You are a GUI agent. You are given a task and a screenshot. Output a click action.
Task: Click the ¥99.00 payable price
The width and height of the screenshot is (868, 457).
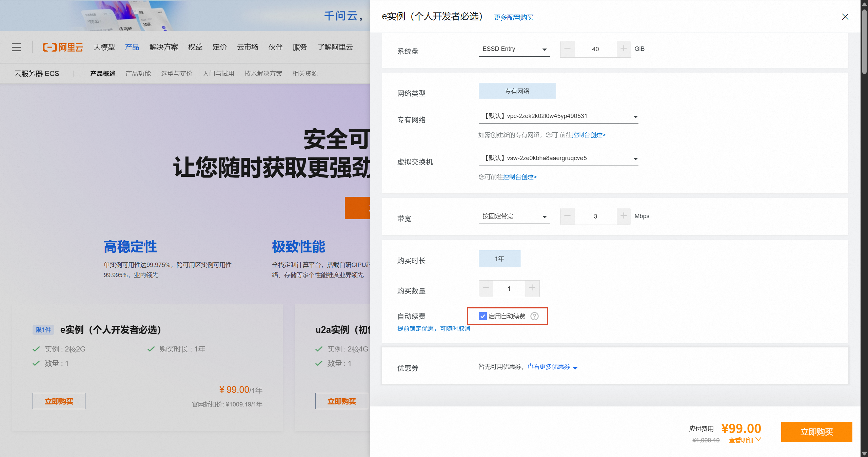[x=741, y=428]
